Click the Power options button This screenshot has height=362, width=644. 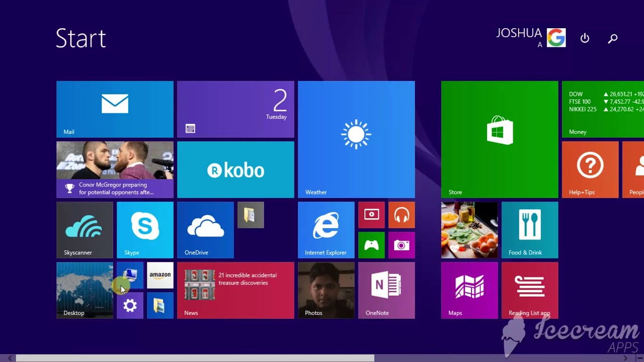click(x=585, y=38)
